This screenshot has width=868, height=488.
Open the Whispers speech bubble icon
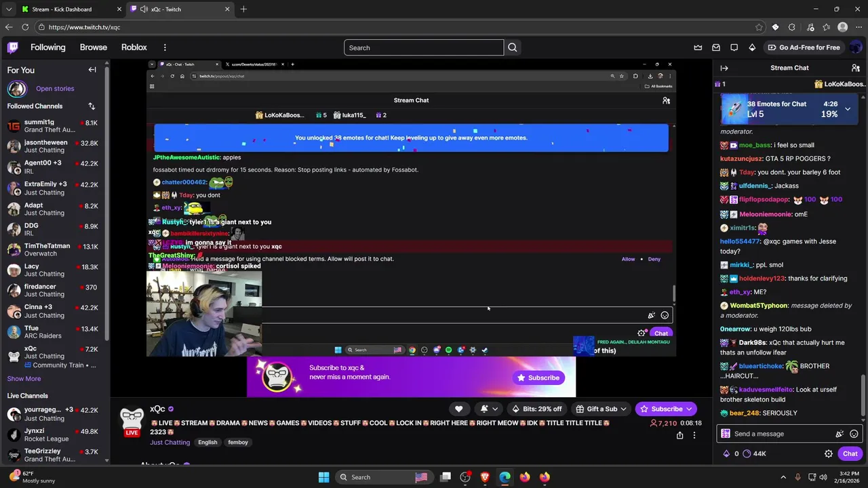pyautogui.click(x=734, y=47)
